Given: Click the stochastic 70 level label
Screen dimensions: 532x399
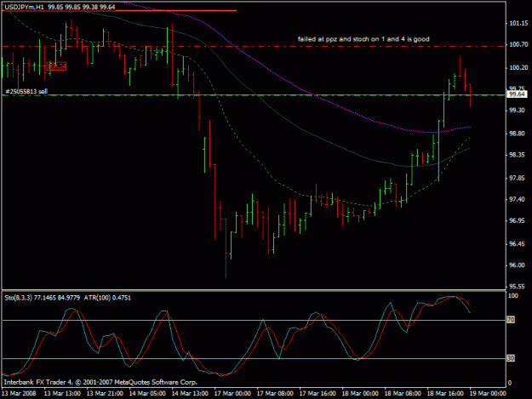Looking at the screenshot, I should [511, 320].
